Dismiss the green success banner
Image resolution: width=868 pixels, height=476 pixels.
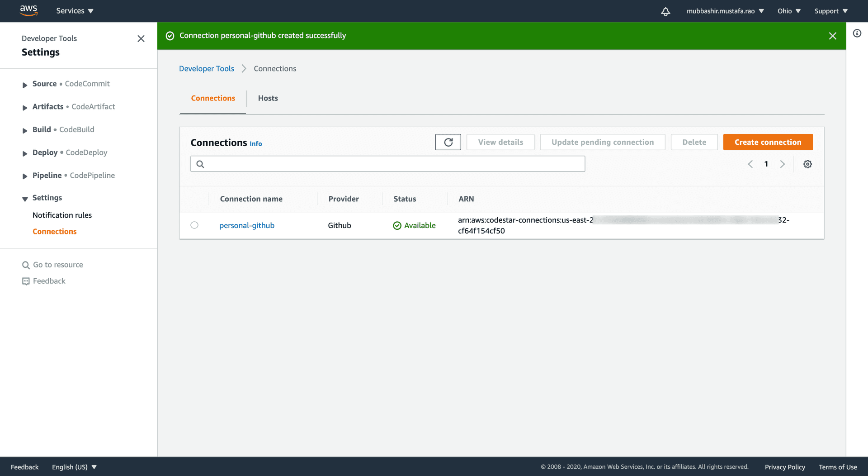(x=833, y=36)
